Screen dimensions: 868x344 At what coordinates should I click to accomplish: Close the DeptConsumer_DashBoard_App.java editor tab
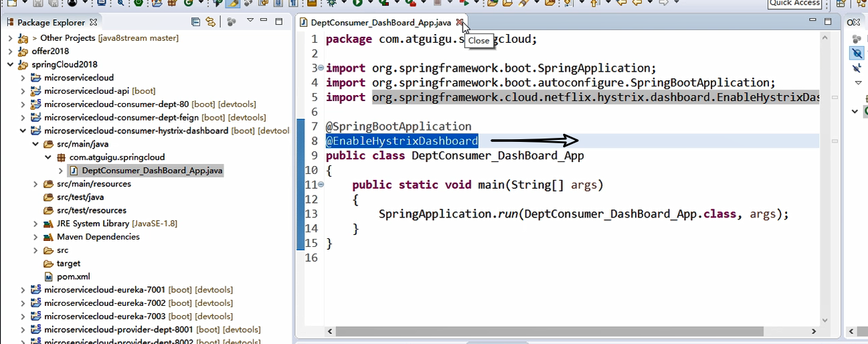click(x=459, y=22)
